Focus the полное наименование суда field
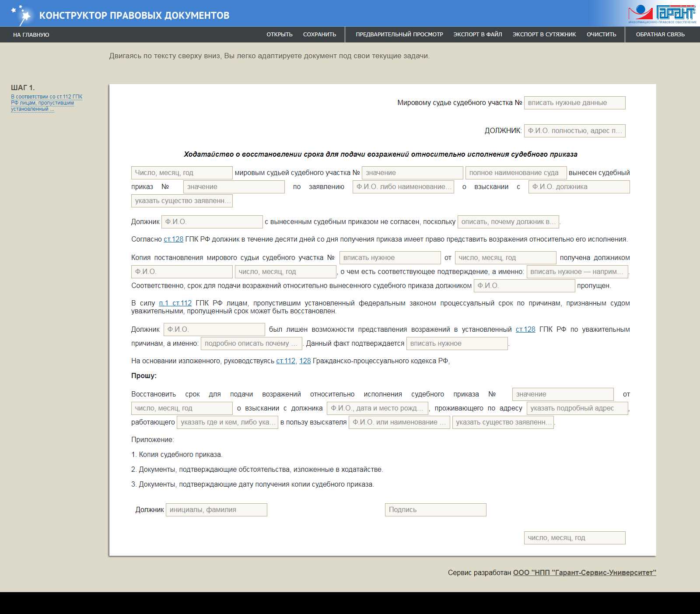The image size is (700, 614). (516, 173)
